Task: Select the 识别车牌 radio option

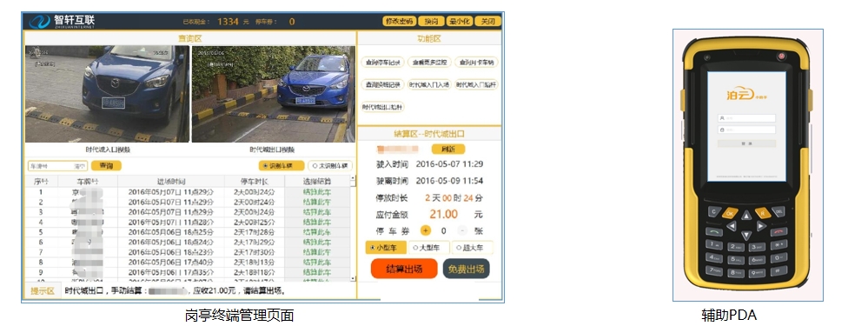Action: (x=282, y=165)
